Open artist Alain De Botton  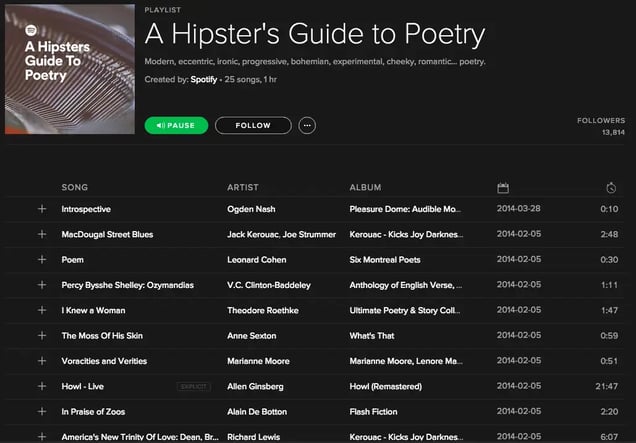257,412
